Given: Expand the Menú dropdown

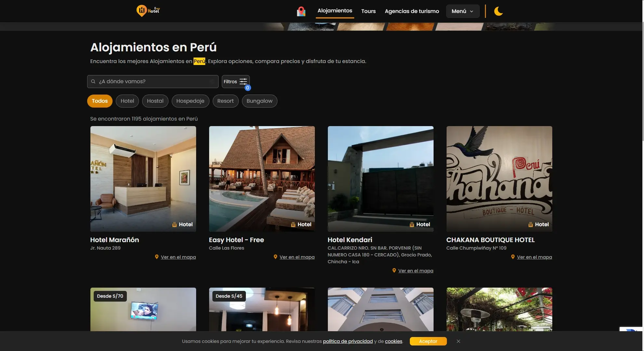Looking at the screenshot, I should point(462,11).
